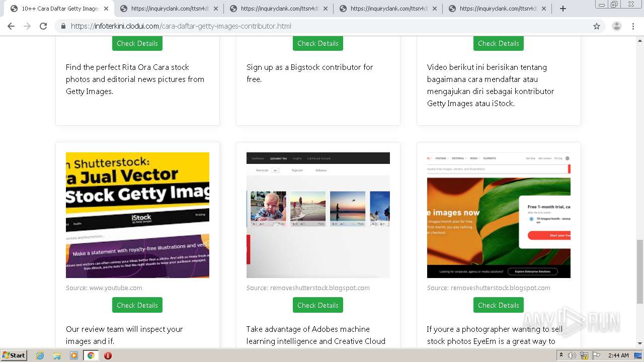Open the Chrome three-dot menu
644x362 pixels.
pos(633,26)
